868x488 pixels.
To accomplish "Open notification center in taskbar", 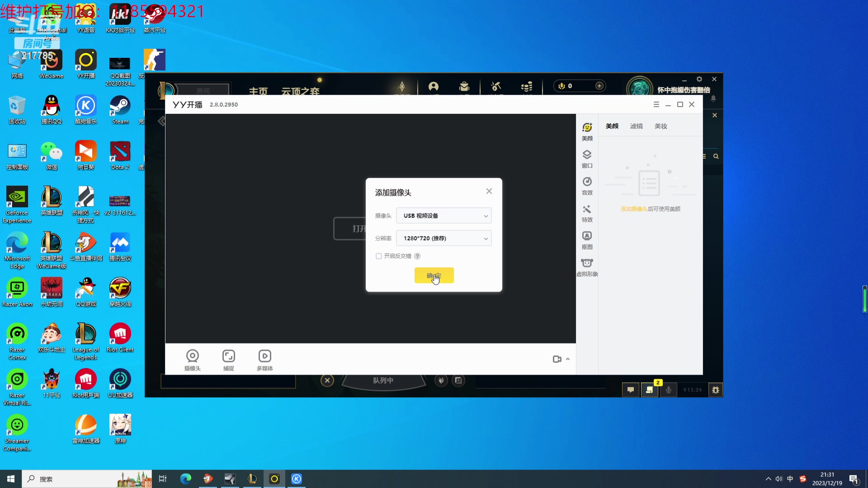I will (854, 479).
